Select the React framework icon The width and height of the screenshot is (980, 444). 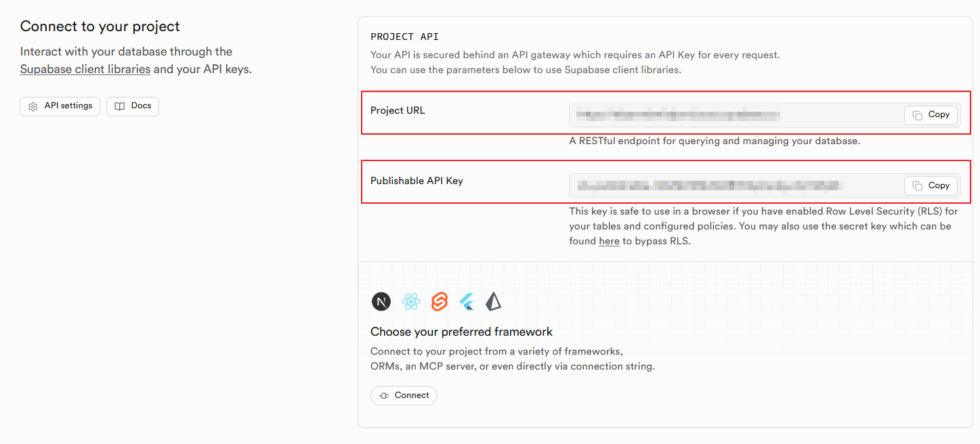pyautogui.click(x=411, y=302)
